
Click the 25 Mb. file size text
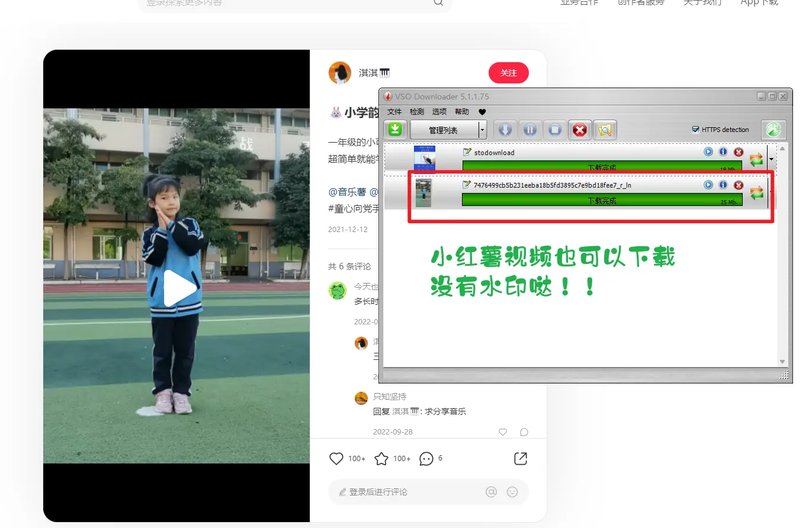click(729, 202)
